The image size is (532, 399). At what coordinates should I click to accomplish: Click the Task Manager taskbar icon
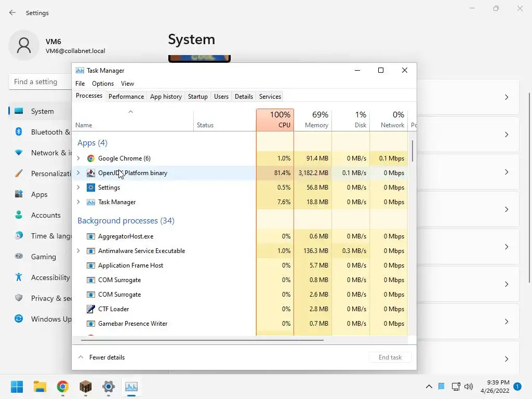click(131, 387)
